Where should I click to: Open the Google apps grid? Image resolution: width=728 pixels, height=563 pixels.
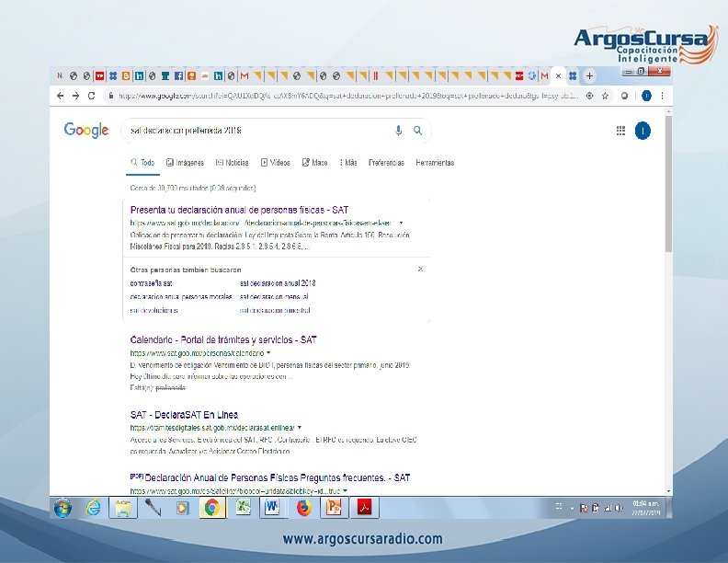pos(620,131)
